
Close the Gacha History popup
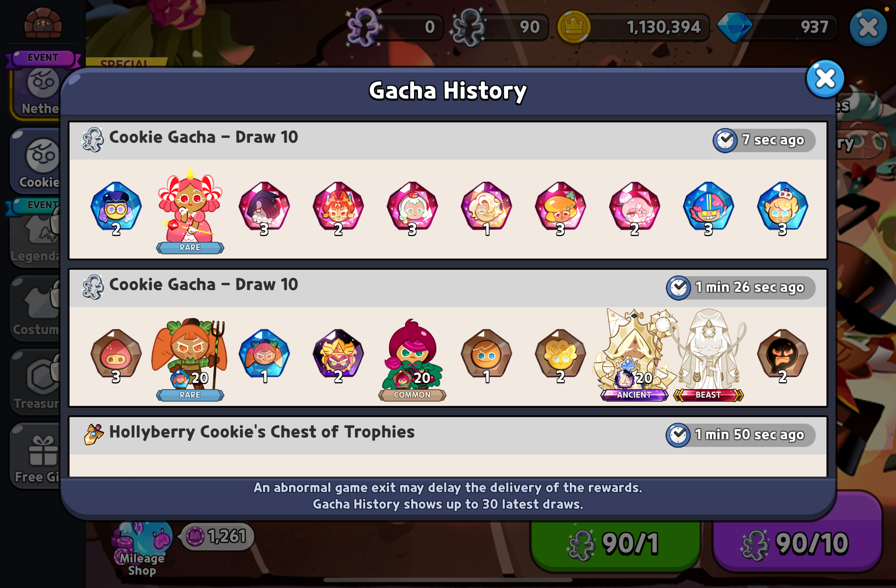pos(825,79)
